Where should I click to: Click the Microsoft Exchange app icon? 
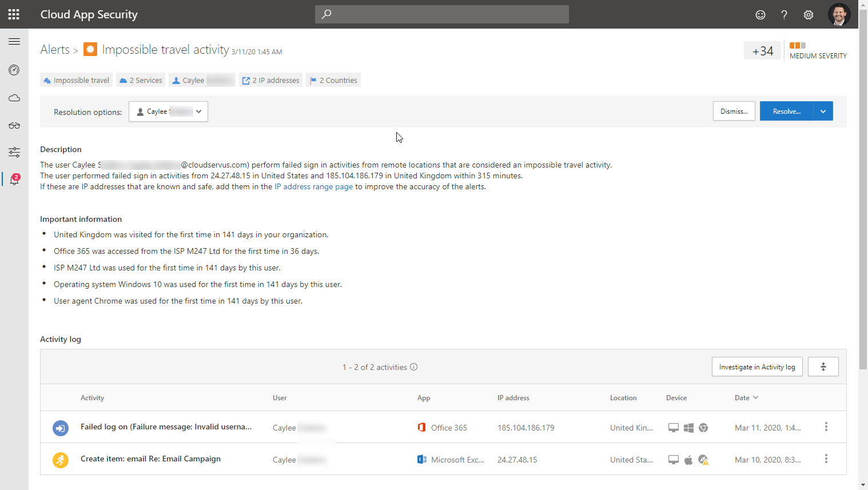[x=421, y=459]
